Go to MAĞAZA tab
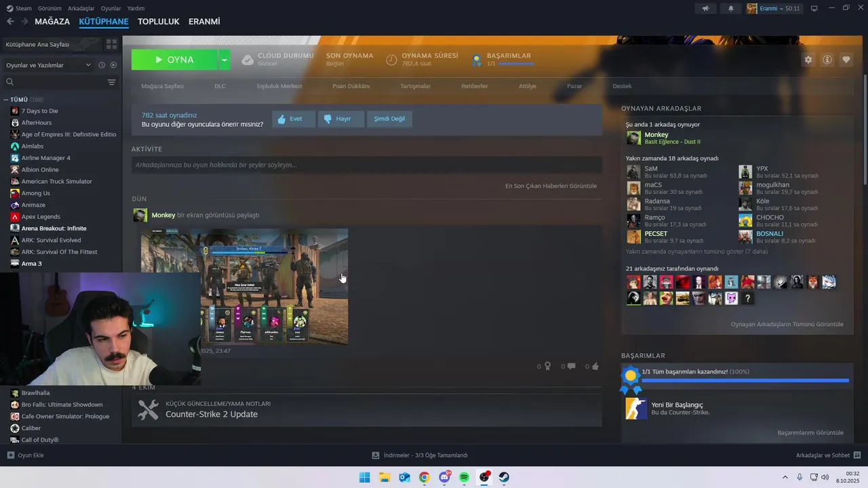This screenshot has width=868, height=488. pyautogui.click(x=52, y=22)
